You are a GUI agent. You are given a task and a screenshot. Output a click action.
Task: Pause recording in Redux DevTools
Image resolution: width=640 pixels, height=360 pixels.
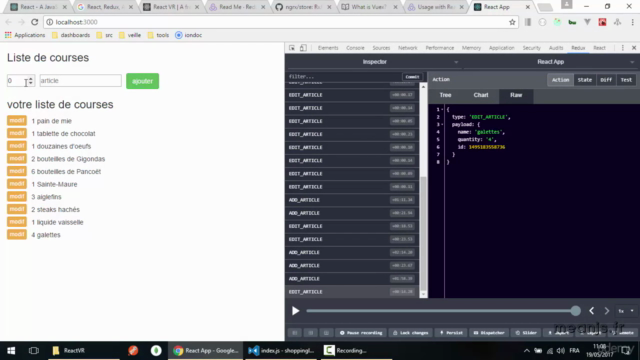[361, 333]
